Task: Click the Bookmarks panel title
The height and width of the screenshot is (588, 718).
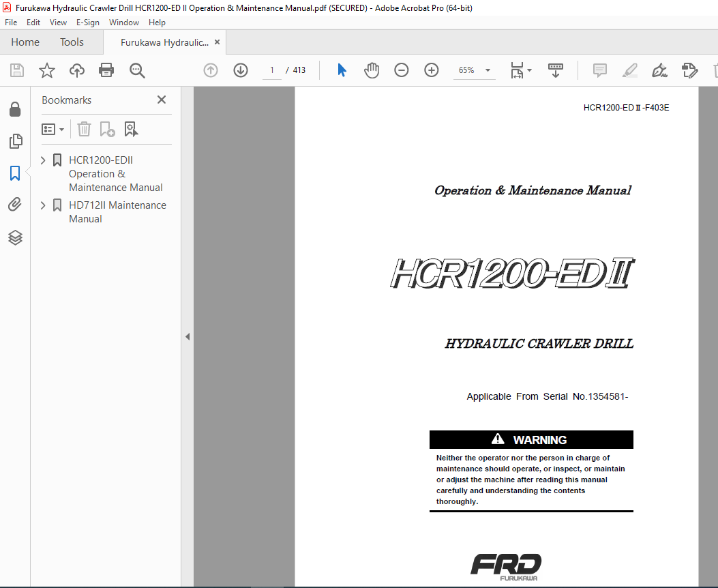Action: (x=66, y=100)
